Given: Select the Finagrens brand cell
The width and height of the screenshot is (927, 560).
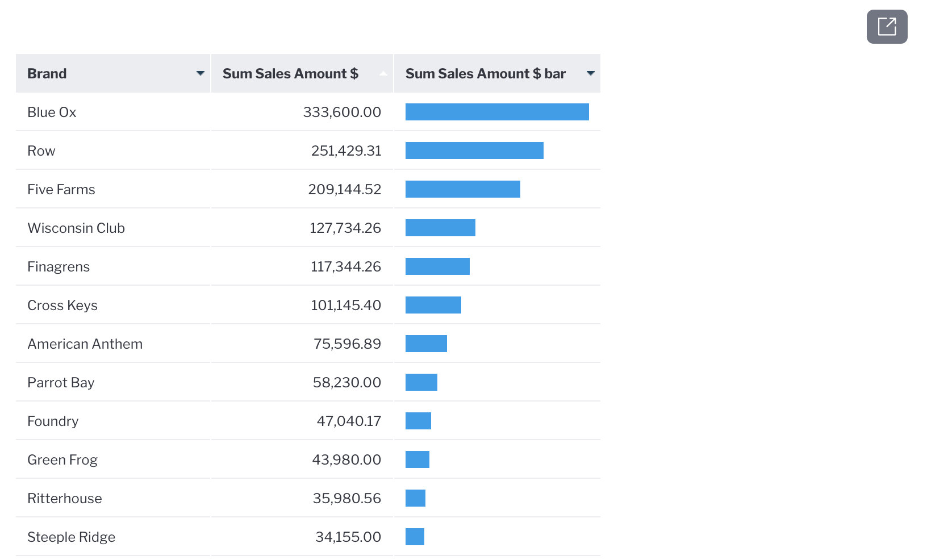Looking at the screenshot, I should [x=113, y=266].
